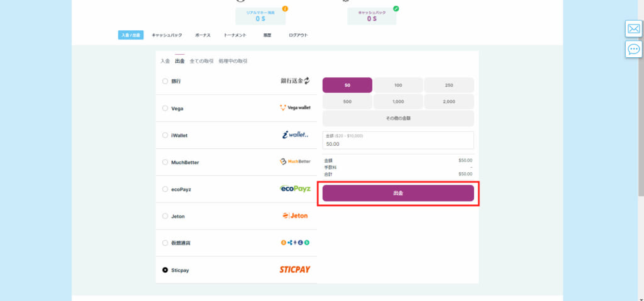Click ログアウト to log out

point(298,35)
